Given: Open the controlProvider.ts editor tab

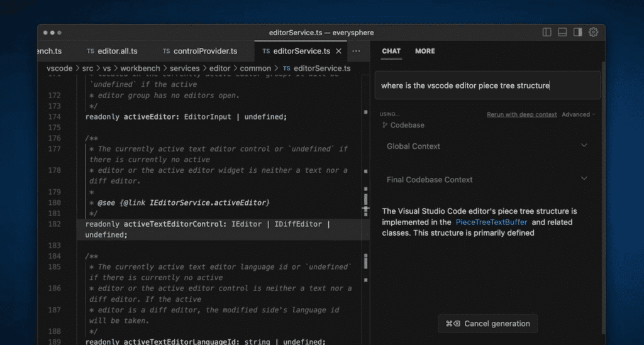Looking at the screenshot, I should 200,52.
